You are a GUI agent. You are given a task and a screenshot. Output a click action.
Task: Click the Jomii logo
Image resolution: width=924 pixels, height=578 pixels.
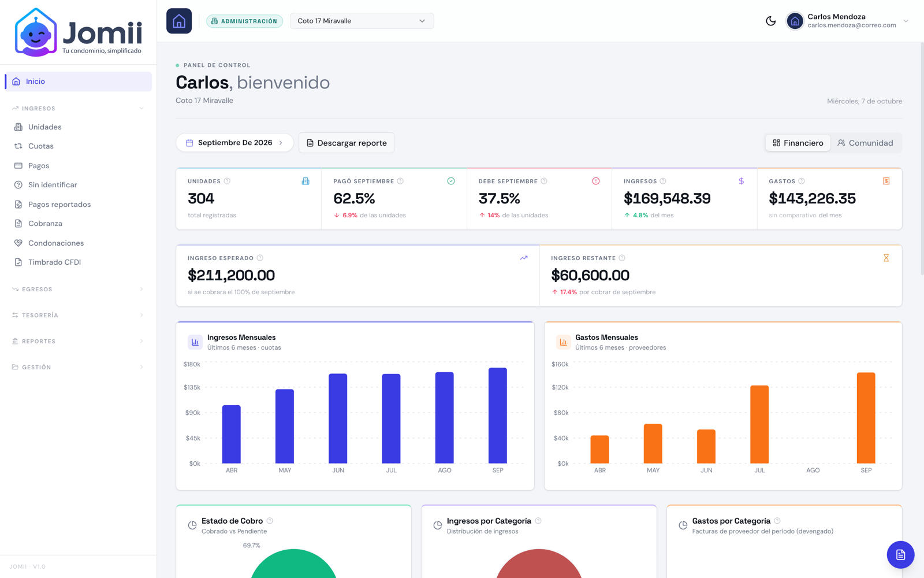tap(79, 32)
